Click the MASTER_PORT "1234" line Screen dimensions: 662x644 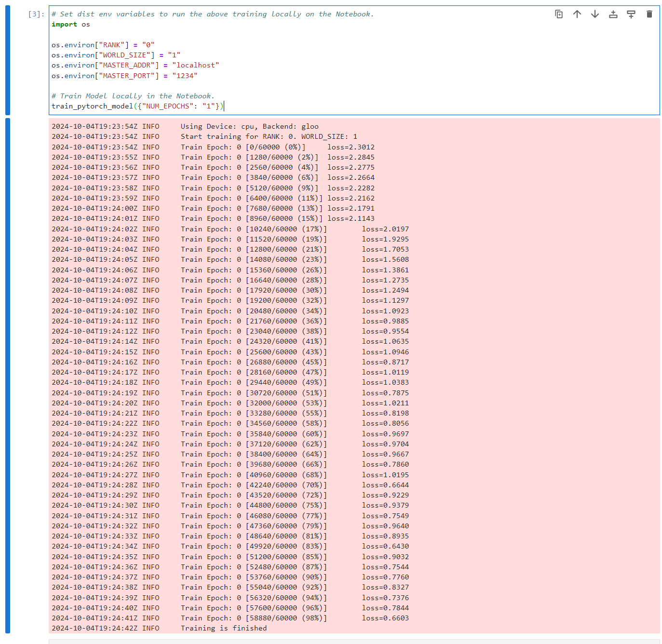pyautogui.click(x=124, y=76)
